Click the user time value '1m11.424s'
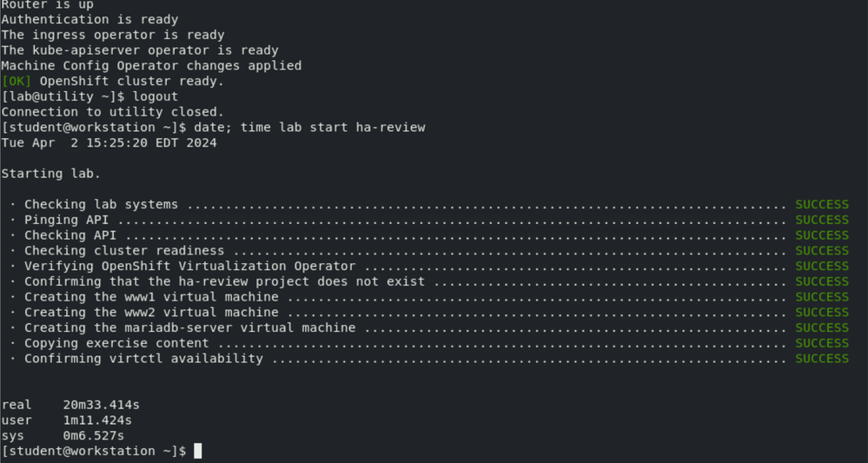The width and height of the screenshot is (868, 463). pyautogui.click(x=97, y=420)
